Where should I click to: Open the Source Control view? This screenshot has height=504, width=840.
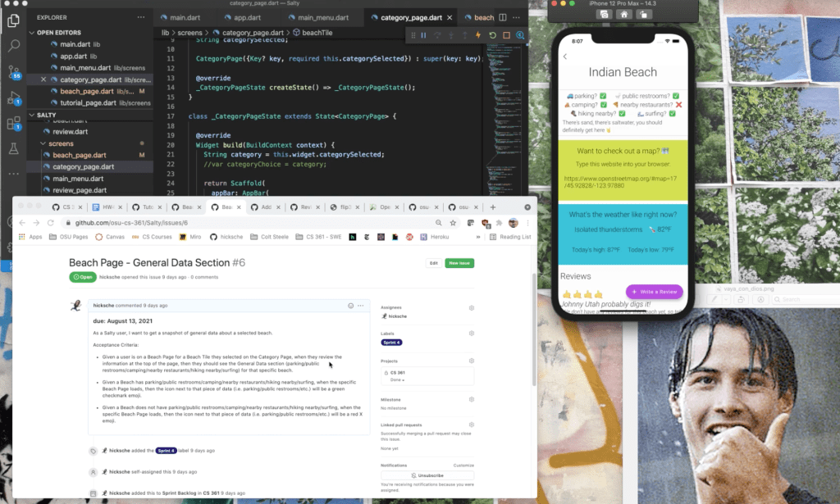click(13, 72)
